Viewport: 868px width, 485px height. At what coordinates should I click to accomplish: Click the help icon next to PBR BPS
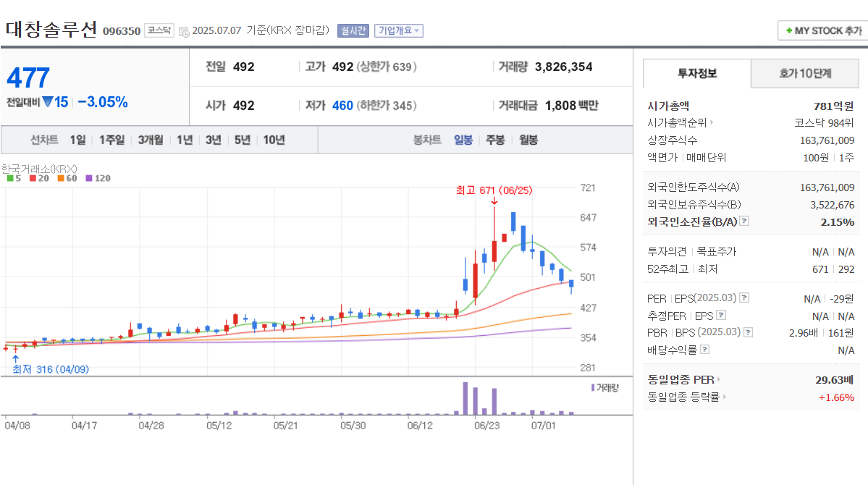tap(748, 332)
